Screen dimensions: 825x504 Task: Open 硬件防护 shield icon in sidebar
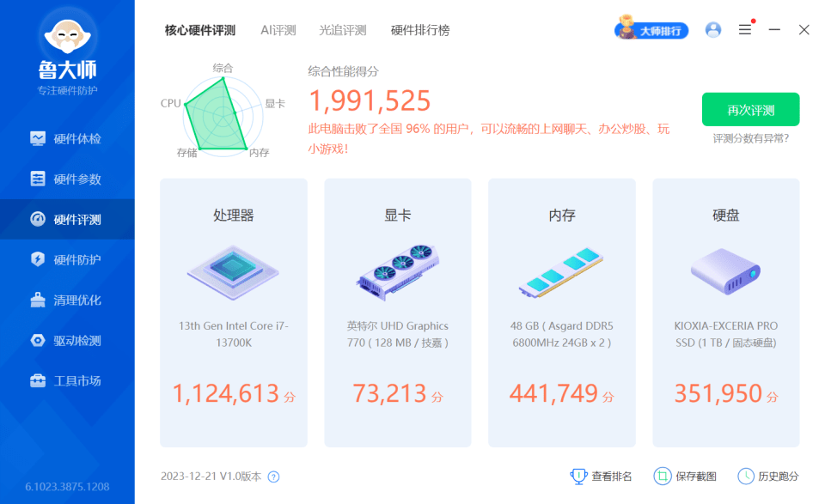(x=38, y=259)
